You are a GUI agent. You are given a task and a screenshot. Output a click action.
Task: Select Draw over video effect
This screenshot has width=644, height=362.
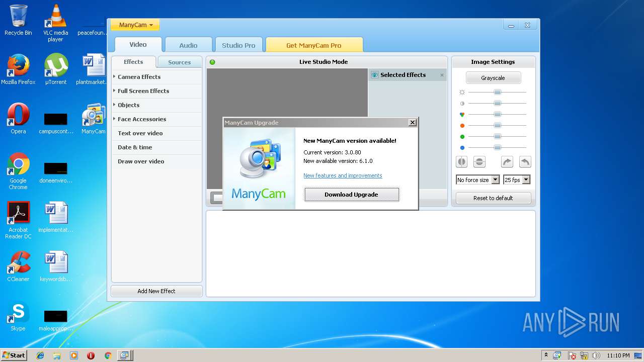point(141,161)
